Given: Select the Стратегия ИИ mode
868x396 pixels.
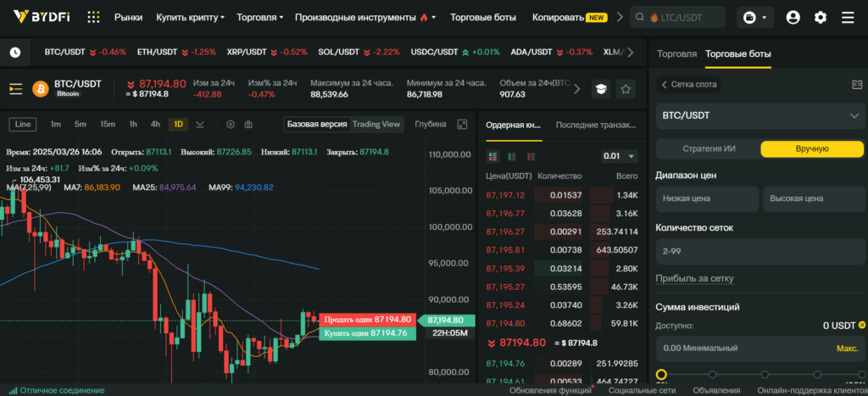Looking at the screenshot, I should 709,148.
